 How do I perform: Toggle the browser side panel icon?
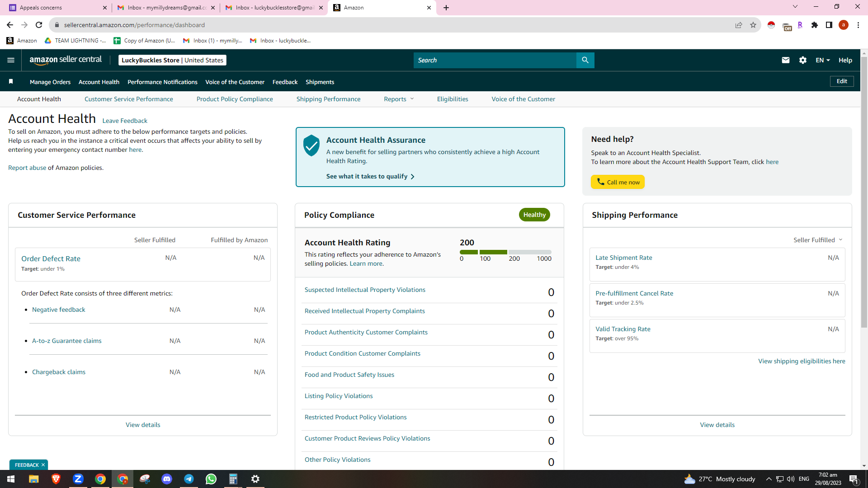[x=829, y=25]
